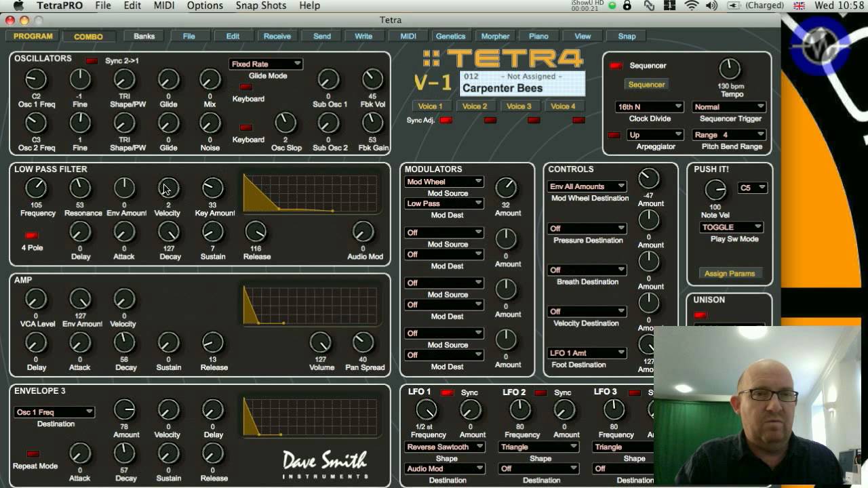Click the Banks toolbar button

[x=144, y=37]
